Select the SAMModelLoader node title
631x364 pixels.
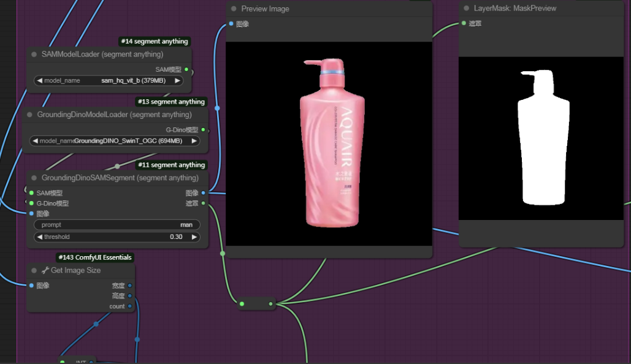click(102, 55)
